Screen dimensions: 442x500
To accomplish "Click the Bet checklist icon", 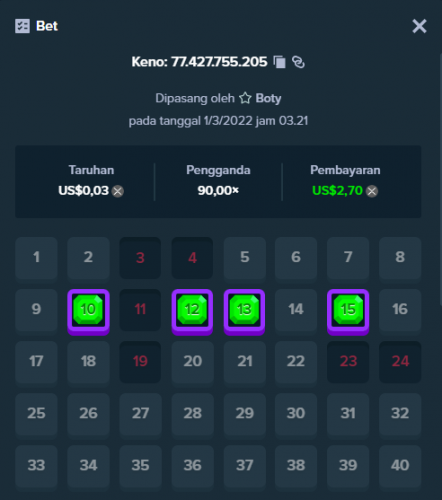I will pos(22,26).
